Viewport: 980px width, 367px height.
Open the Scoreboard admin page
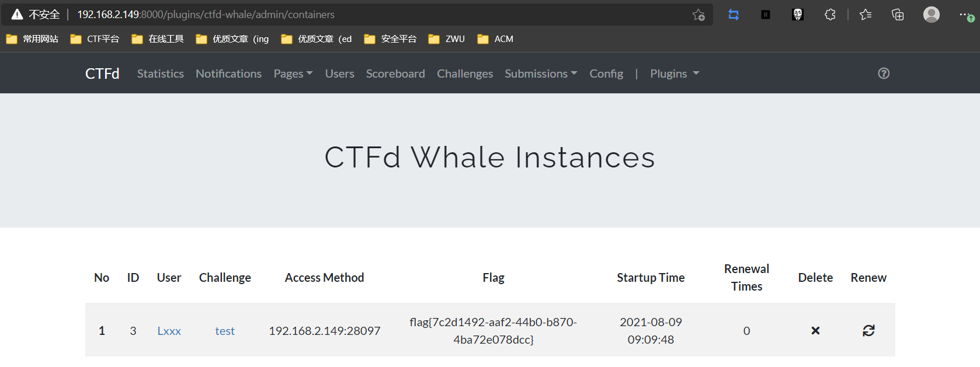395,74
